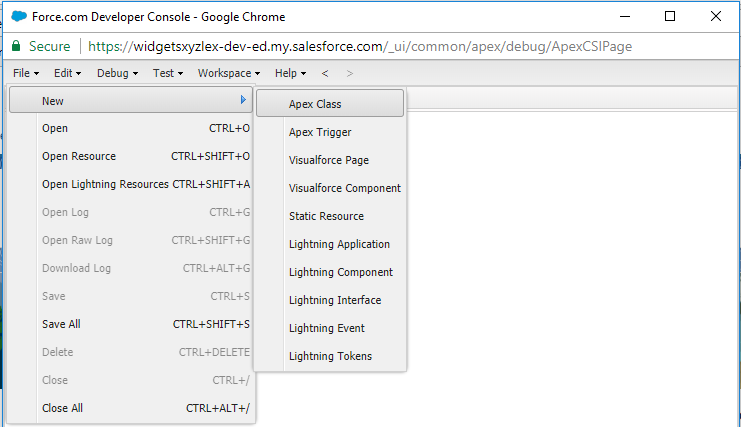This screenshot has height=427, width=741.
Task: Open the File menu
Action: click(x=26, y=73)
